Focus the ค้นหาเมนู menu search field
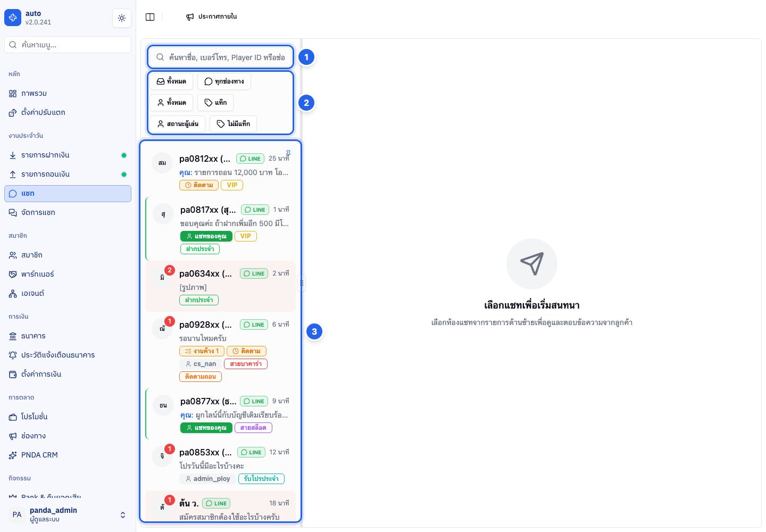Viewport: 766px width, 532px height. coord(68,45)
